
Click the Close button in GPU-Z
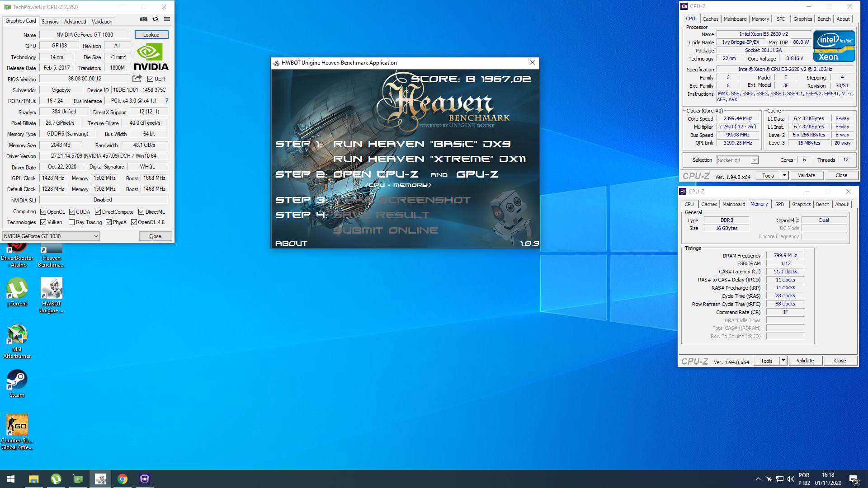coord(155,236)
